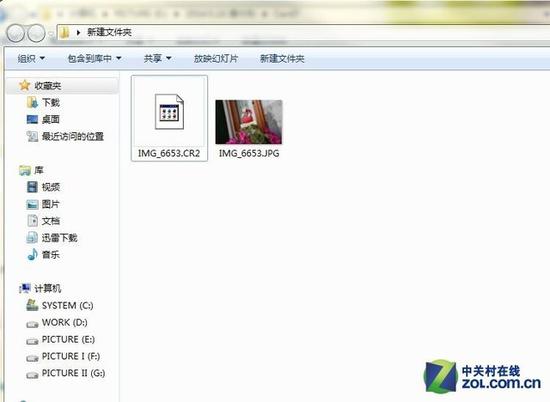Click the IMG_6653.CR2 file name
The image size is (550, 402).
click(169, 153)
